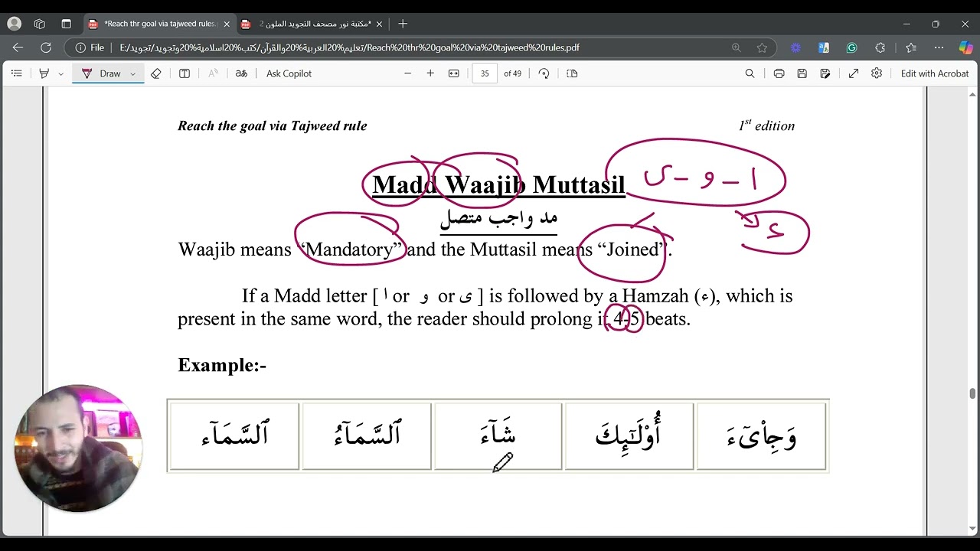Click Edit with Acrobat
Image resolution: width=980 pixels, height=551 pixels.
[x=935, y=73]
